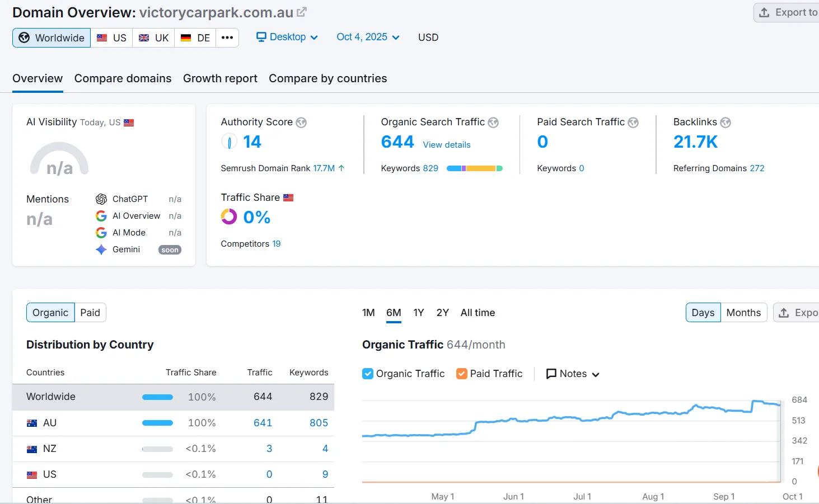Click Worldwide database button
Viewport: 819px width, 504px height.
[52, 38]
